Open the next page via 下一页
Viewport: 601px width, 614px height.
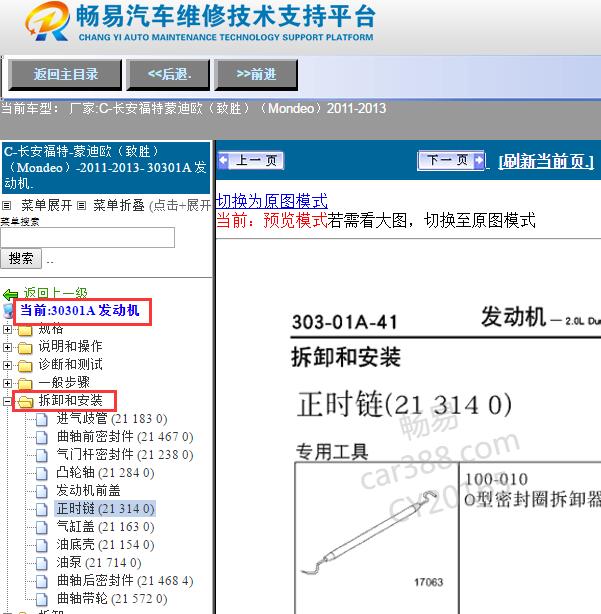click(451, 160)
